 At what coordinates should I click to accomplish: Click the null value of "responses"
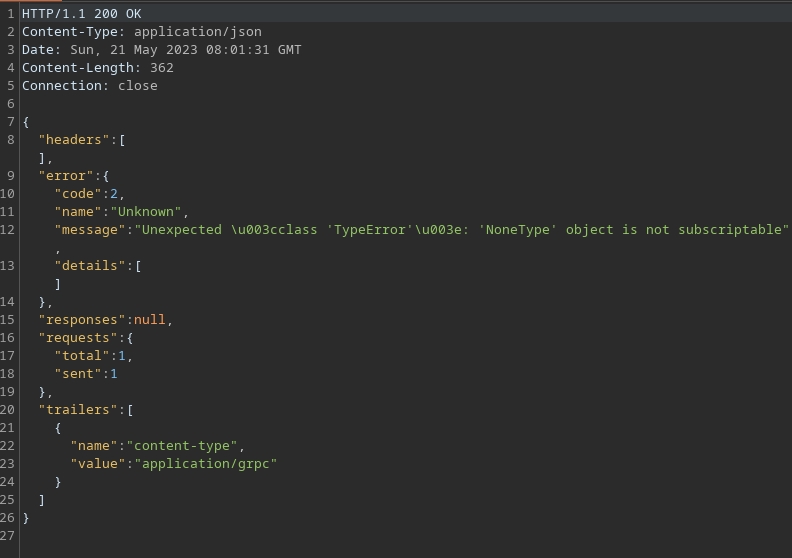click(150, 320)
